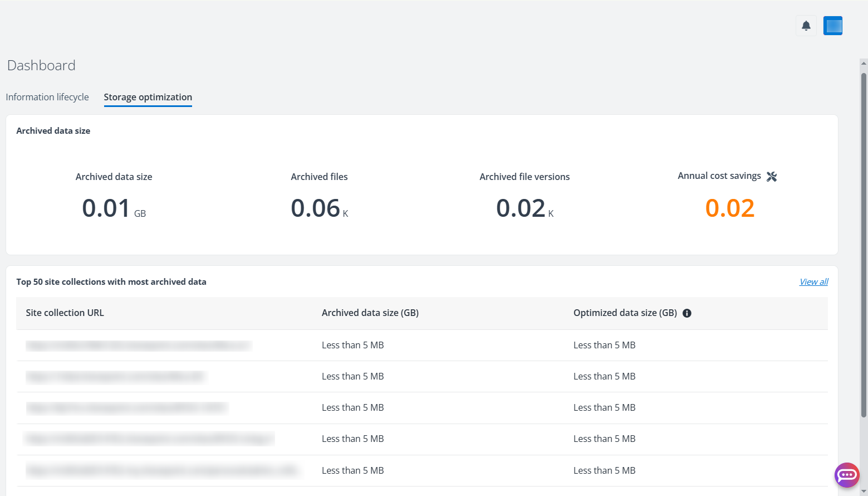Click the Dashboard heading
The image size is (868, 496).
[x=41, y=65]
